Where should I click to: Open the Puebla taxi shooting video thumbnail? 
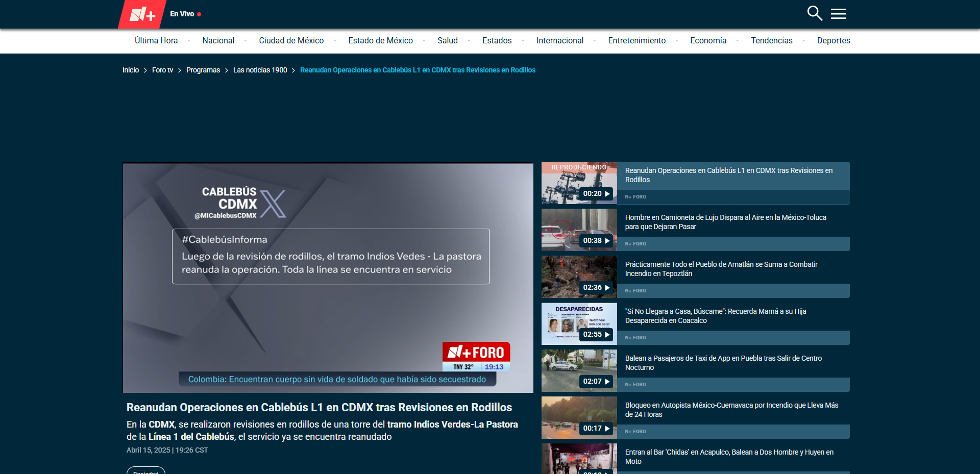579,371
